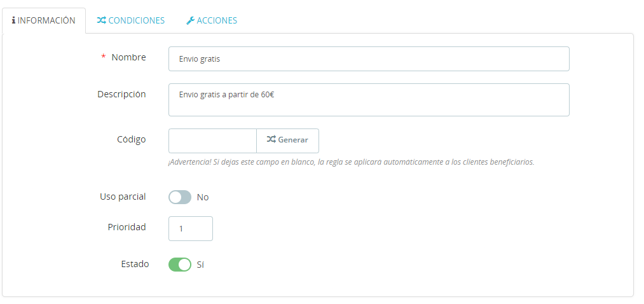The height and width of the screenshot is (304, 644).
Task: Click the Descripción field label
Action: click(121, 94)
